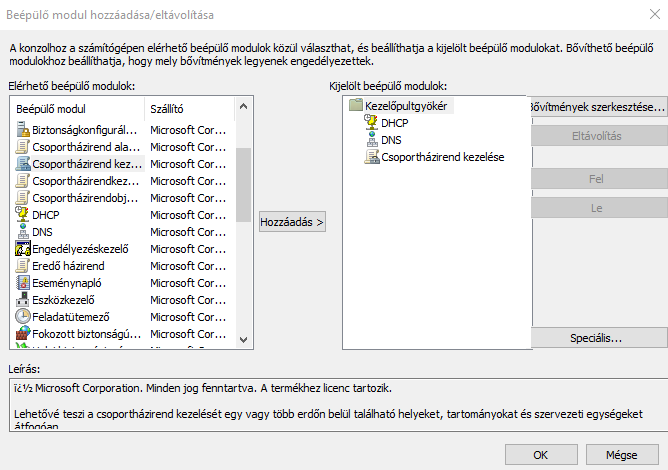Image resolution: width=668 pixels, height=470 pixels.
Task: Click the DHCP icon in available snap-ins list
Action: click(23, 215)
